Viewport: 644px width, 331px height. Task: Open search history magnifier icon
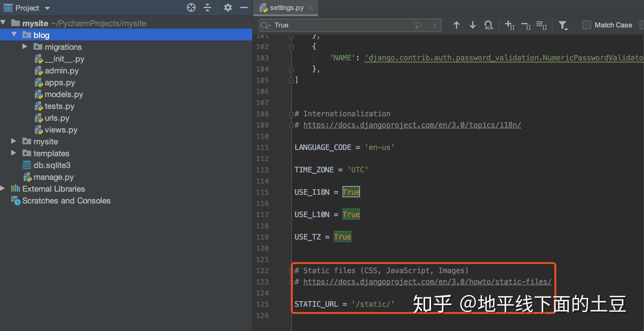click(266, 25)
